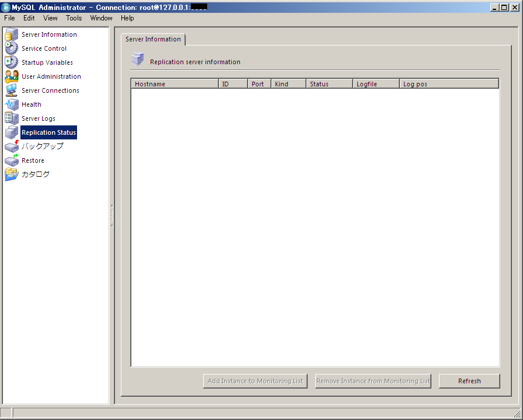Sort by Hostname column header
Screen dimensions: 523x420
tap(175, 84)
